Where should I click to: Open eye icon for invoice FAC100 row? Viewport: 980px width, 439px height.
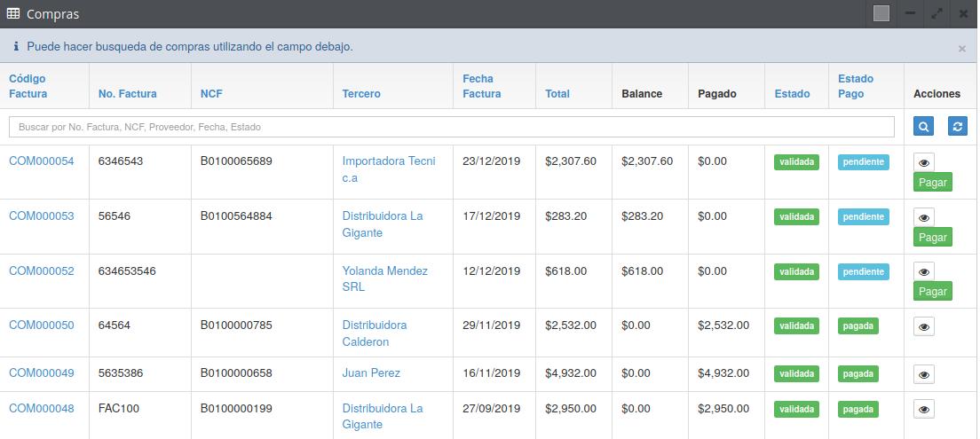(924, 410)
